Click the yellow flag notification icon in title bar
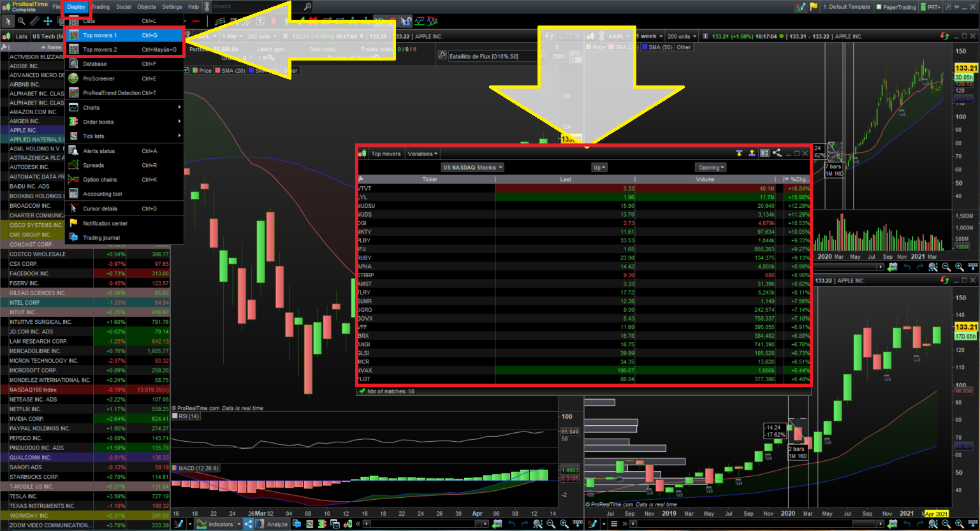 (x=814, y=7)
